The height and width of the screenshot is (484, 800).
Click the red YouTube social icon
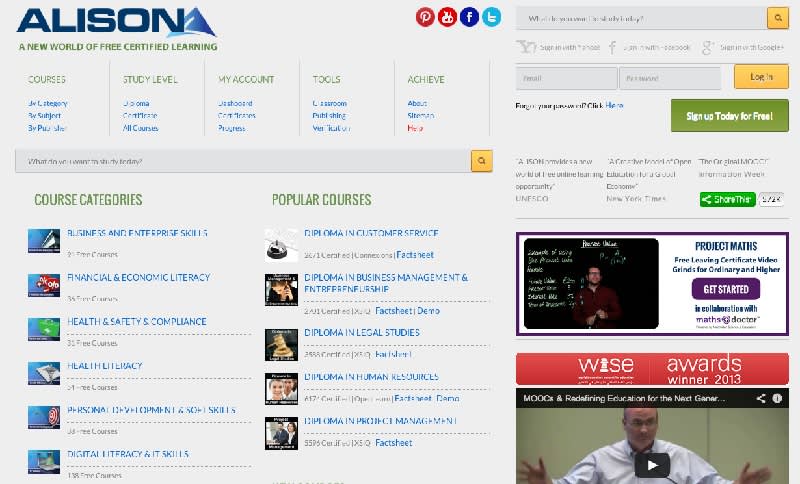447,17
